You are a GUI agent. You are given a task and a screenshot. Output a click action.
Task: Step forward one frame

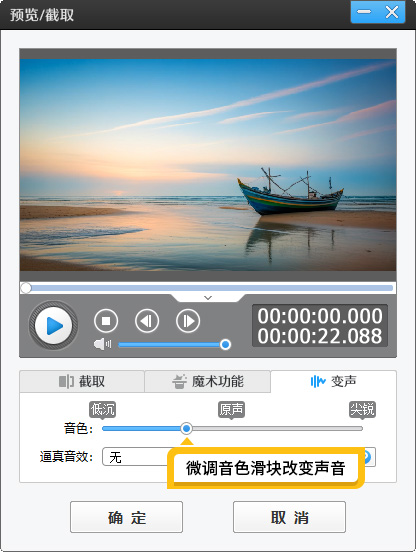(188, 321)
